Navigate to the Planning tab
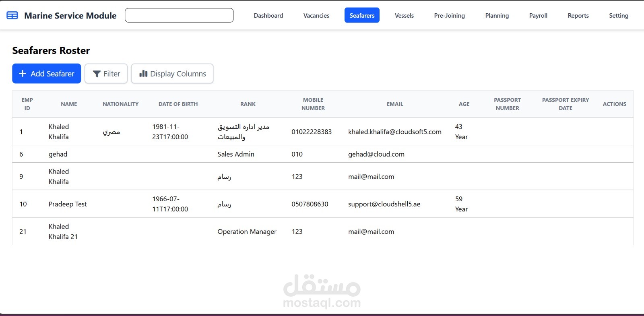Viewport: 644px width, 316px height. tap(497, 15)
